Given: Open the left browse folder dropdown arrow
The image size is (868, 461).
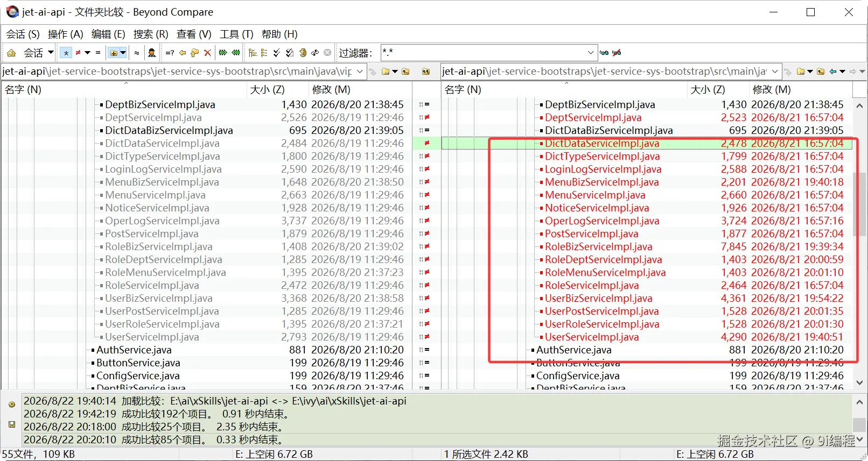Looking at the screenshot, I should [395, 72].
